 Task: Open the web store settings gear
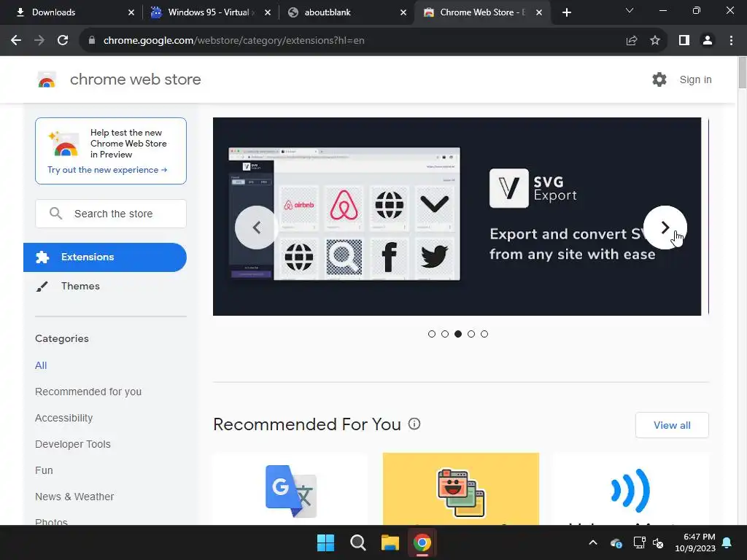click(659, 79)
